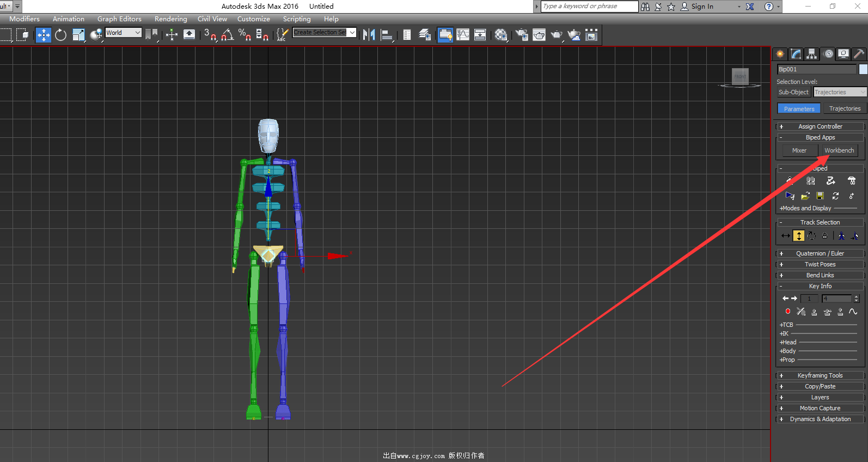Screen dimensions: 868x462
Task: Click Set Key red dot icon
Action: point(787,312)
